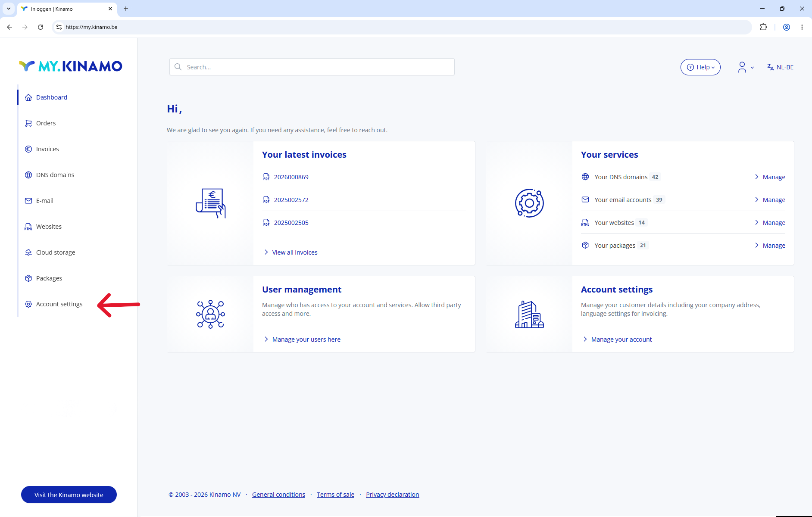Manage Your DNS domains

[x=770, y=177]
